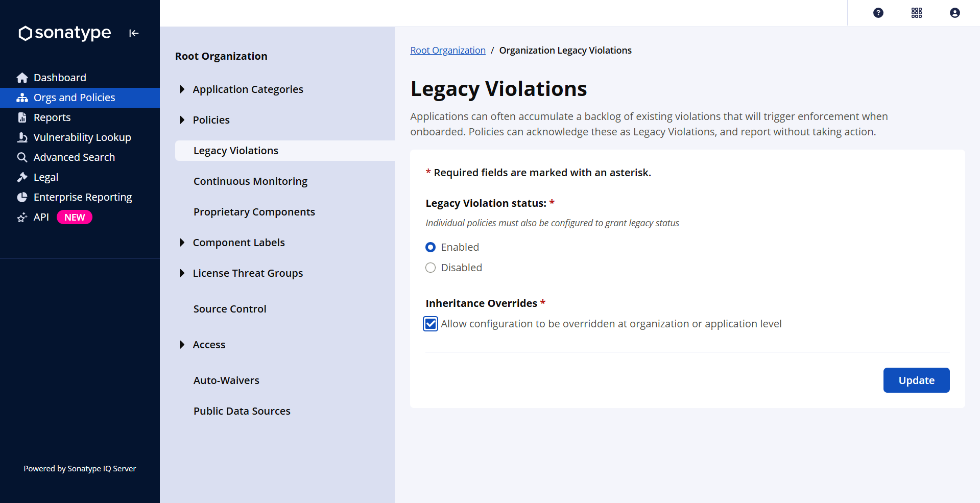980x503 pixels.
Task: Open Legal navigation item
Action: pyautogui.click(x=80, y=177)
